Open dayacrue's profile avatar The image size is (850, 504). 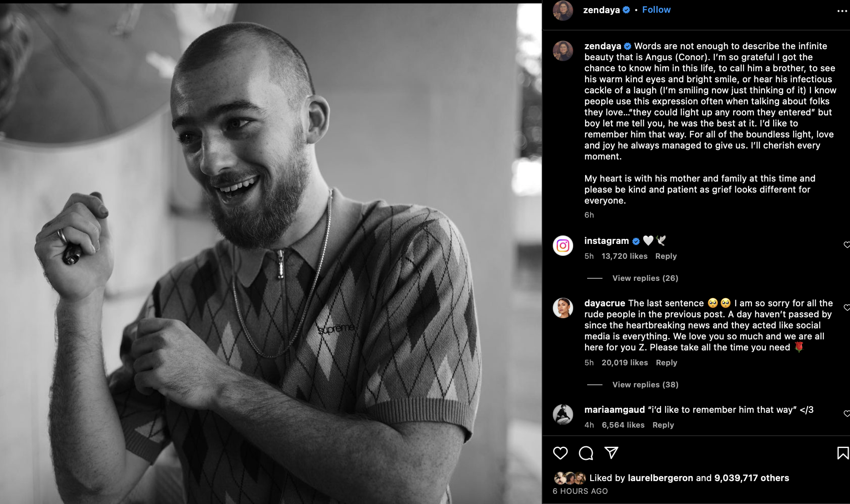(563, 308)
